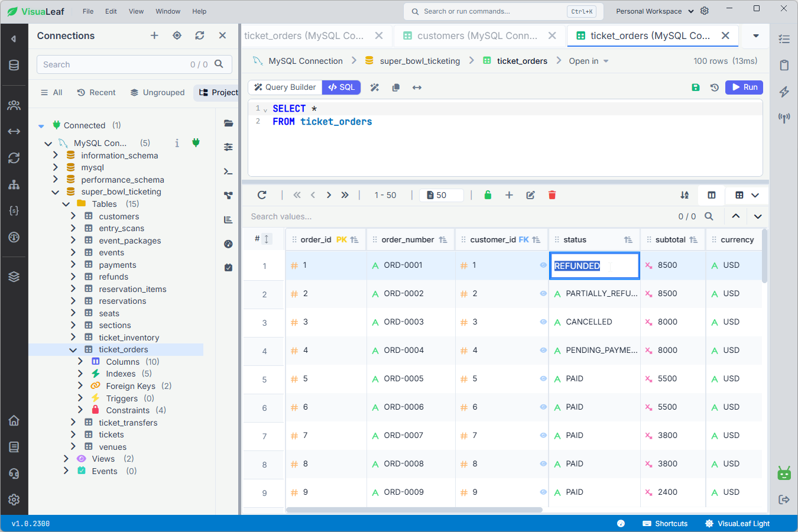Click the locate target icon in Connections
Viewport: 798px width, 532px height.
177,35
